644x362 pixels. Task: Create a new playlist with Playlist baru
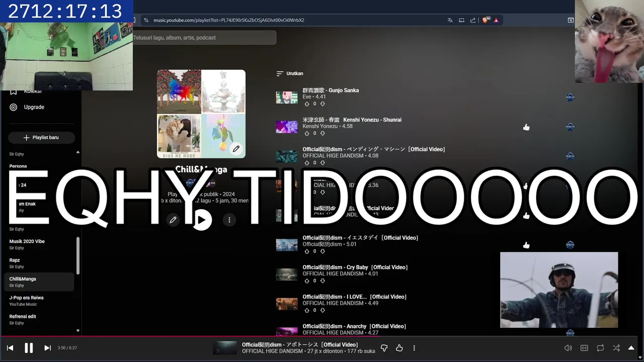pyautogui.click(x=41, y=137)
